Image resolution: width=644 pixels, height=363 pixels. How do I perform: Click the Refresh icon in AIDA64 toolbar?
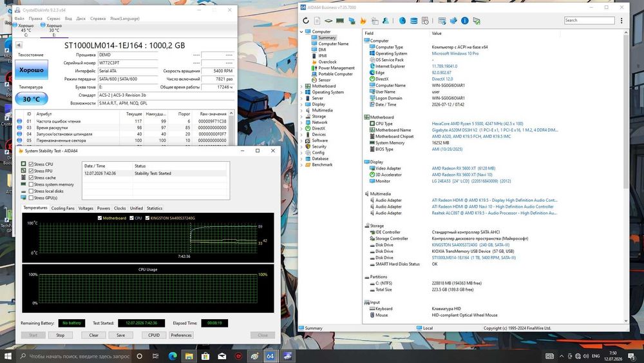[x=305, y=21]
